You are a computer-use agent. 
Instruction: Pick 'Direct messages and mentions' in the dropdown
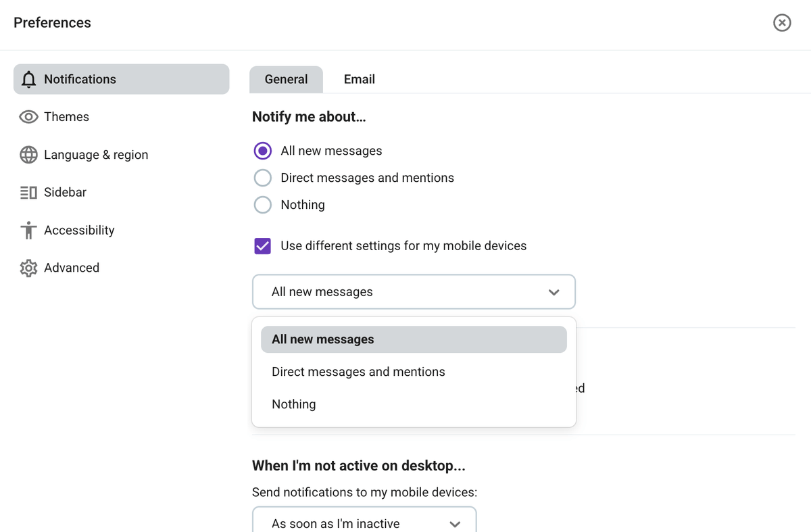pos(358,371)
